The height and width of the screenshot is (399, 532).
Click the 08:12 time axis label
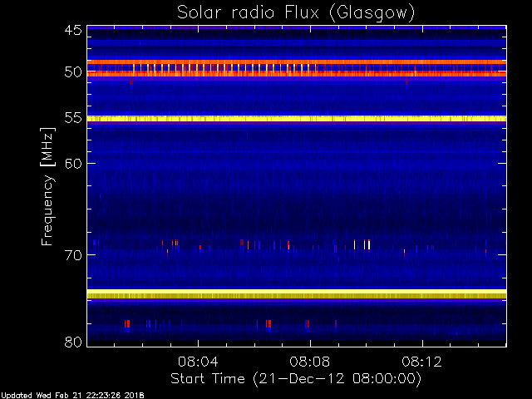pyautogui.click(x=422, y=362)
